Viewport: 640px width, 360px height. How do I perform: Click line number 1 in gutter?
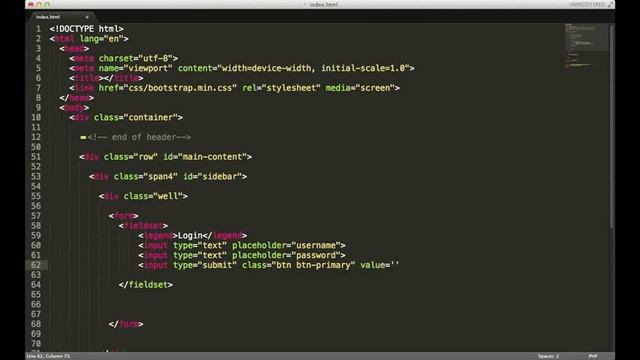(38, 29)
